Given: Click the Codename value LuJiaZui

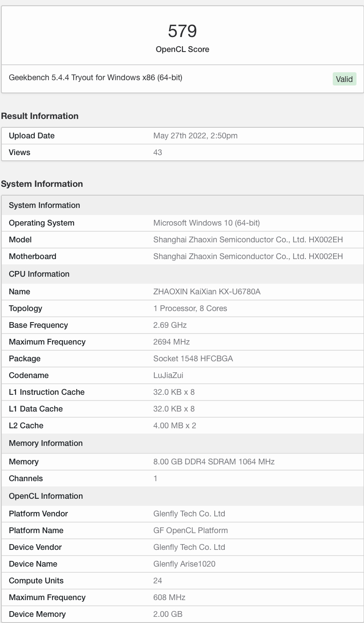Looking at the screenshot, I should click(168, 375).
